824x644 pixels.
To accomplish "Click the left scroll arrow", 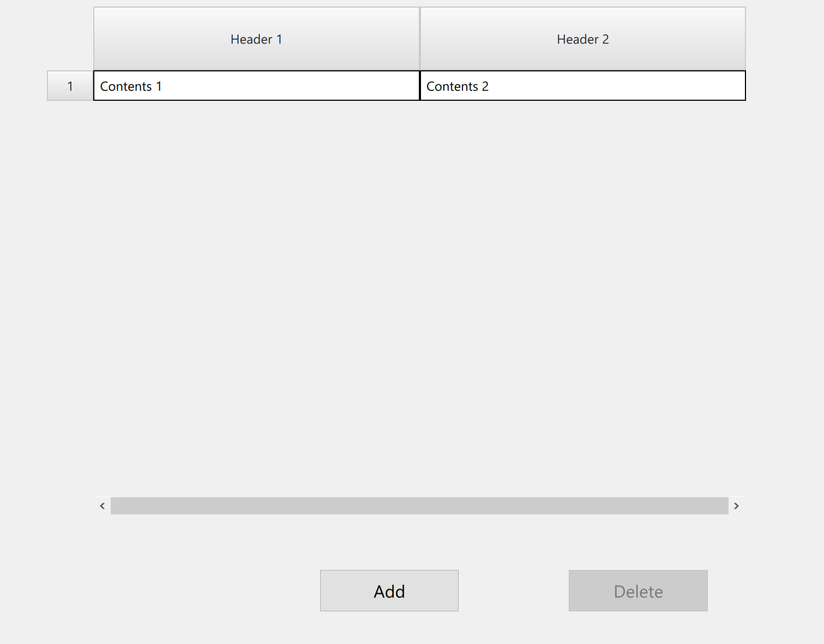I will tap(102, 506).
